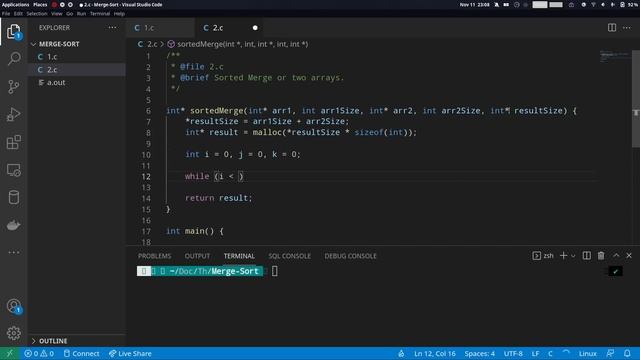Open the 2.c breadcrumb file picker
The image size is (640, 360).
(147, 44)
